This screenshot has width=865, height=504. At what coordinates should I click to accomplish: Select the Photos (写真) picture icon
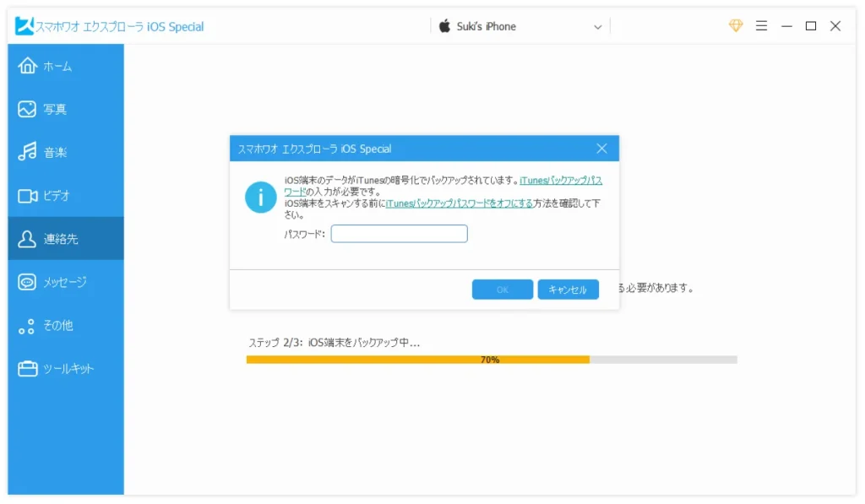point(27,109)
